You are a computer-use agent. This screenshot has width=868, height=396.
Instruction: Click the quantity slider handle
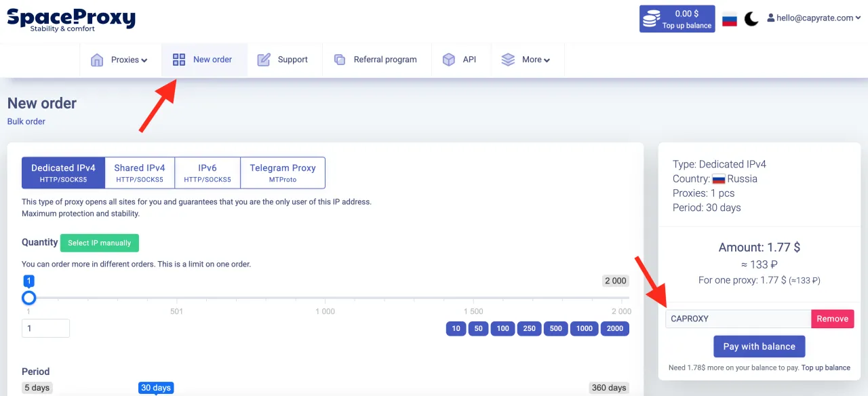[x=28, y=298]
